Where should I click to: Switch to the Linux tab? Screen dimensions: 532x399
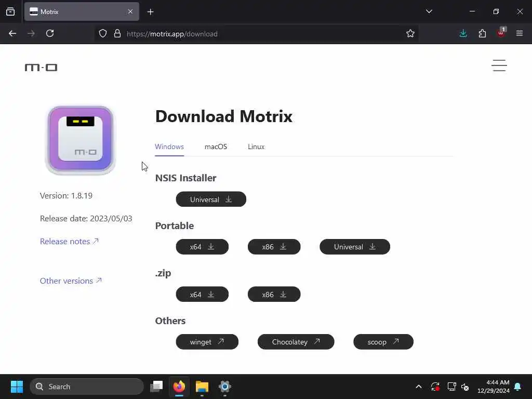(256, 147)
